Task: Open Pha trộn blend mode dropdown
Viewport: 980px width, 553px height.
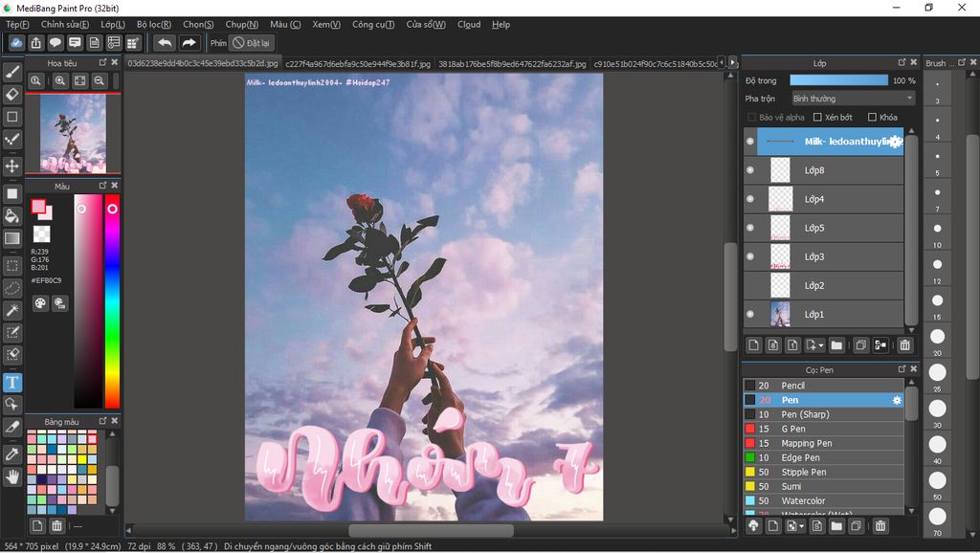Action: coord(853,99)
